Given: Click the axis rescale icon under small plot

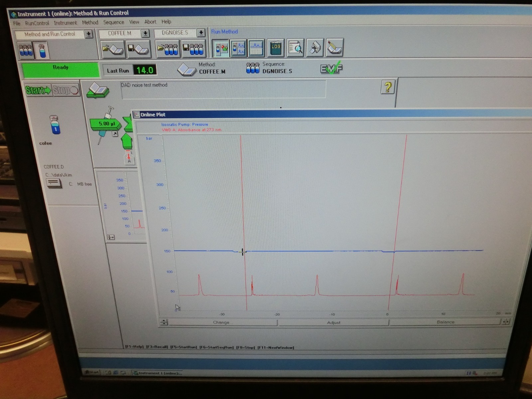Looking at the screenshot, I should [x=111, y=237].
